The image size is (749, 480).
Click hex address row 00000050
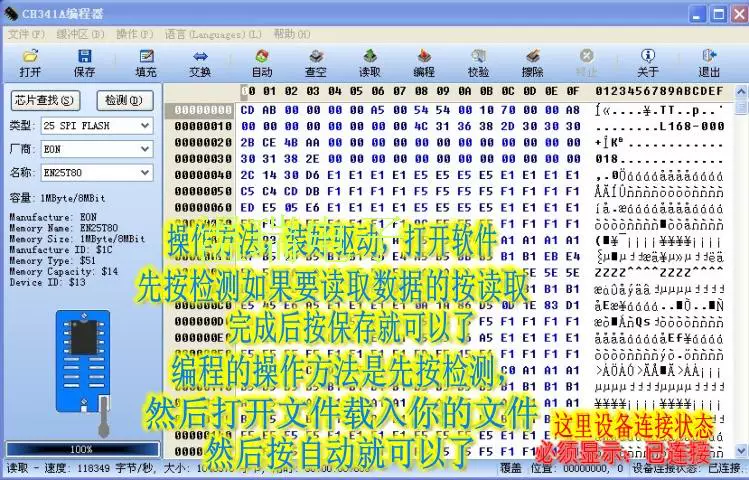(x=203, y=192)
